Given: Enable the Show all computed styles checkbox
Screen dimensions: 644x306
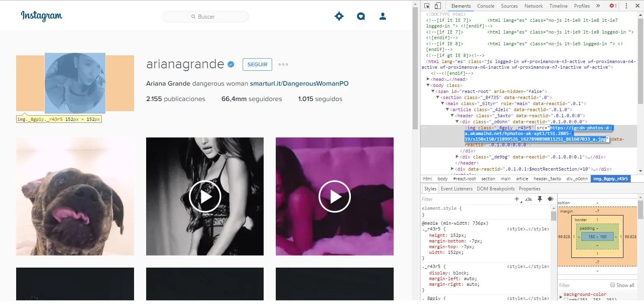Looking at the screenshot, I should click(613, 285).
